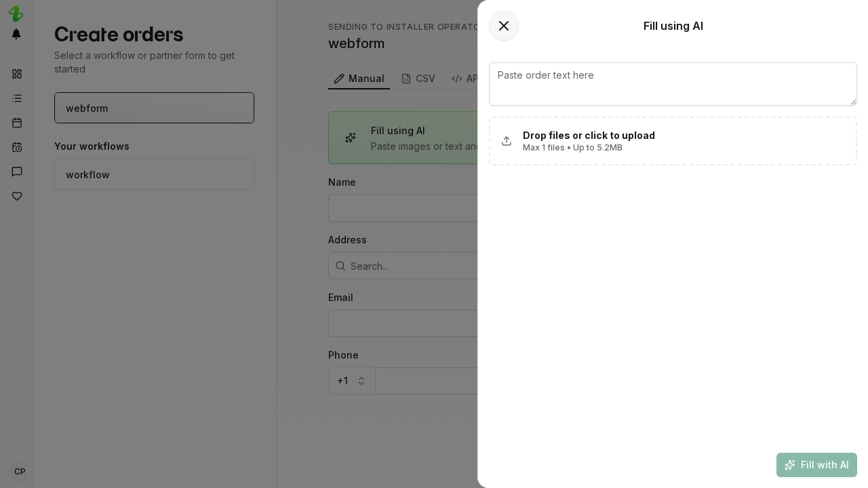Open the heart icon in sidebar

17,196
